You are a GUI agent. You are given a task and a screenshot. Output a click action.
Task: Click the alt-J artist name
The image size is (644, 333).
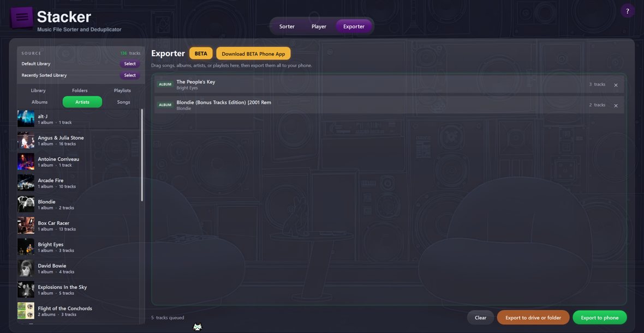pyautogui.click(x=43, y=117)
